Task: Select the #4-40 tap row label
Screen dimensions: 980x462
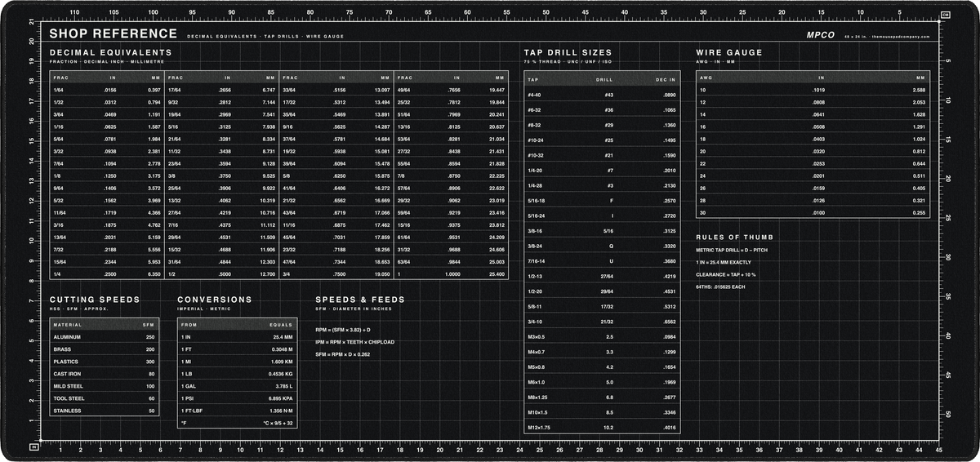Action: tap(536, 95)
